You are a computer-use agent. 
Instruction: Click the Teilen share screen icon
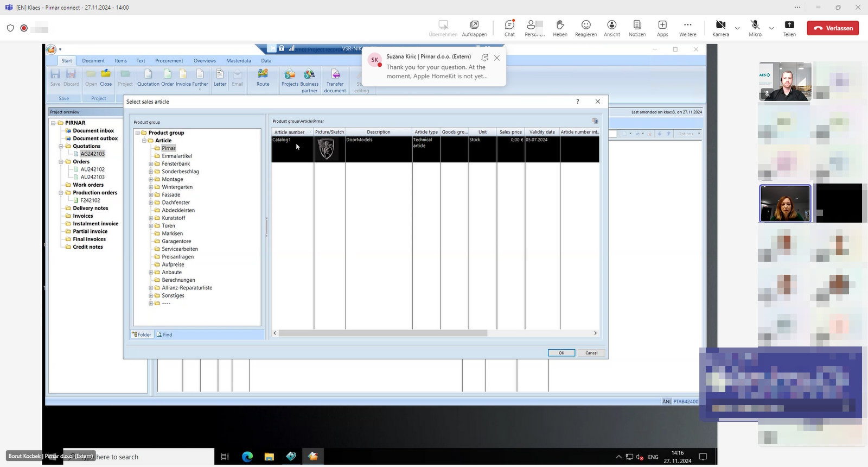pyautogui.click(x=789, y=28)
